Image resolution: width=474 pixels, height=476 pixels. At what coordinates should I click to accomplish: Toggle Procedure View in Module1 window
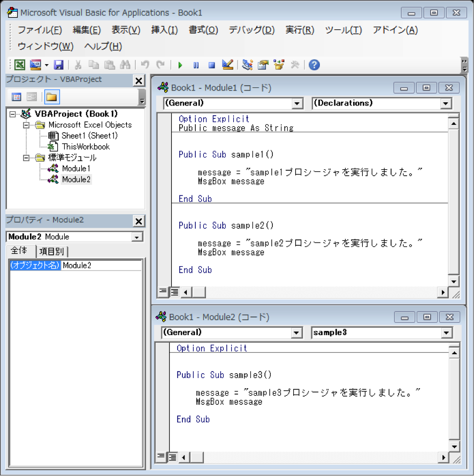pos(163,292)
